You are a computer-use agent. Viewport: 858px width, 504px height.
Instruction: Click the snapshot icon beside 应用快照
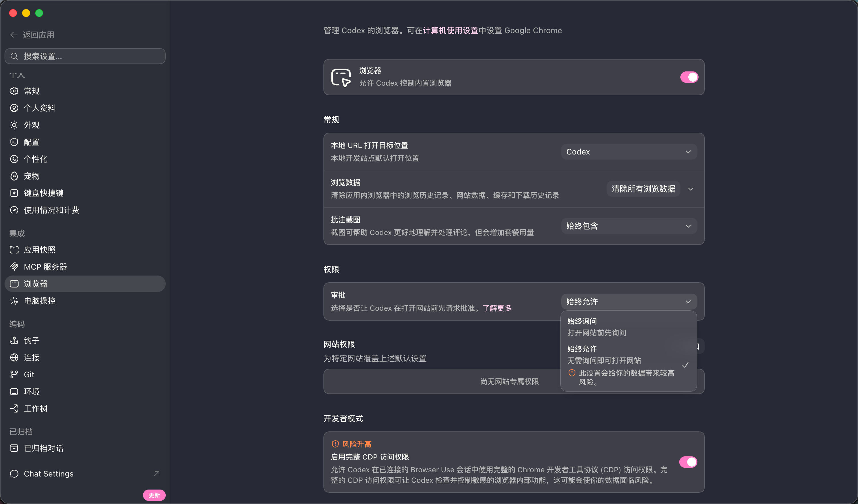(x=14, y=250)
